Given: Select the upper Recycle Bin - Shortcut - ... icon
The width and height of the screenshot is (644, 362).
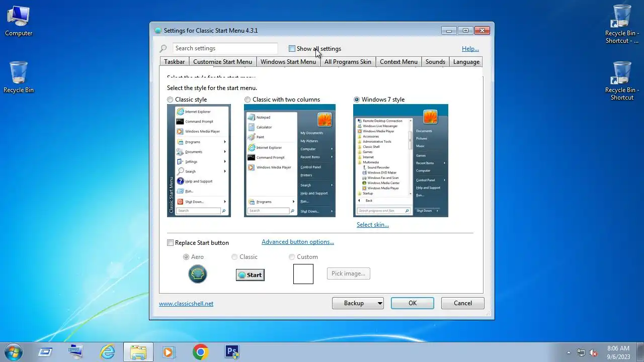Looking at the screenshot, I should click(622, 24).
